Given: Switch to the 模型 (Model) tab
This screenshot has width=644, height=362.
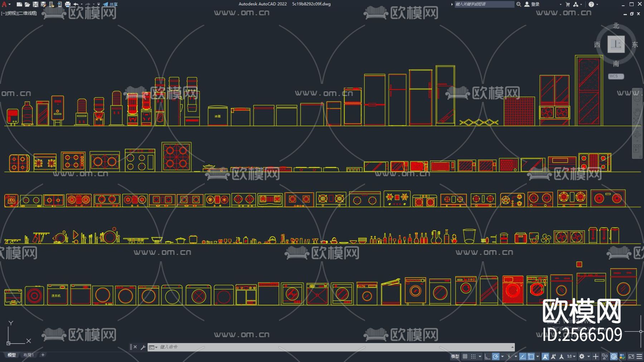Looking at the screenshot, I should 12,355.
